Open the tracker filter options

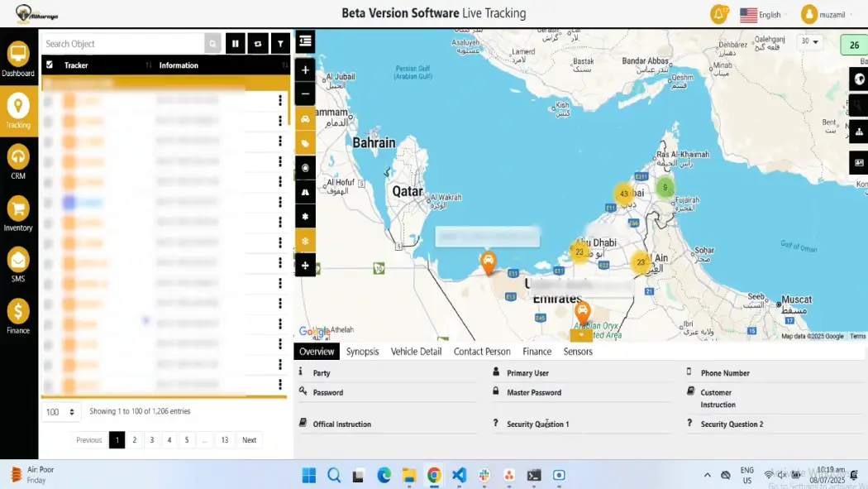281,44
